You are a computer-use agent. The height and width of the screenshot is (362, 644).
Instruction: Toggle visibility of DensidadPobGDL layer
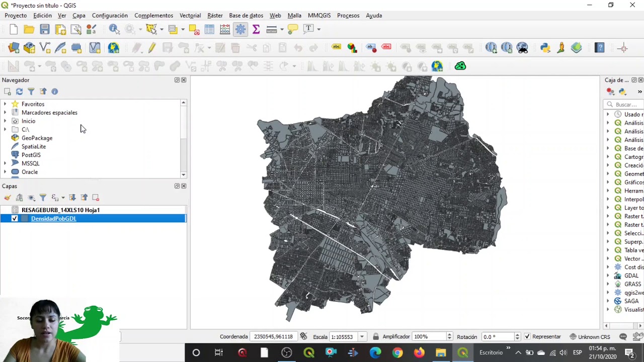coord(14,218)
